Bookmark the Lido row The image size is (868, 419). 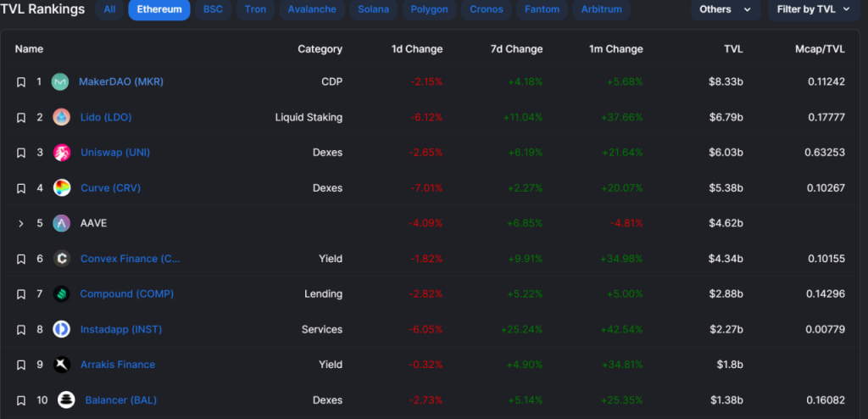(21, 118)
